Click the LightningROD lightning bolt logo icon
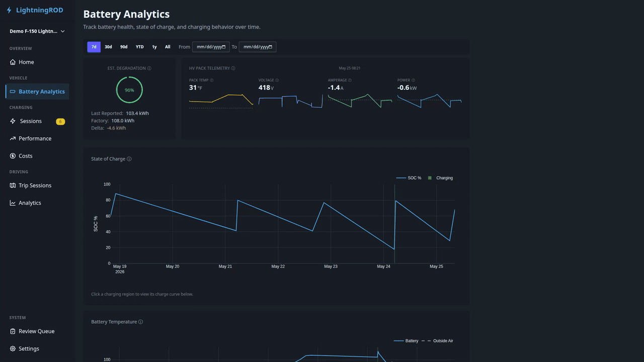Viewport: 644px width, 362px height. 9,10
